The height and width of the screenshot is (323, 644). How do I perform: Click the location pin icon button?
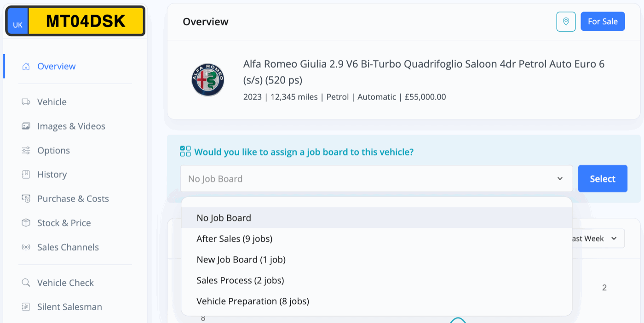point(566,22)
